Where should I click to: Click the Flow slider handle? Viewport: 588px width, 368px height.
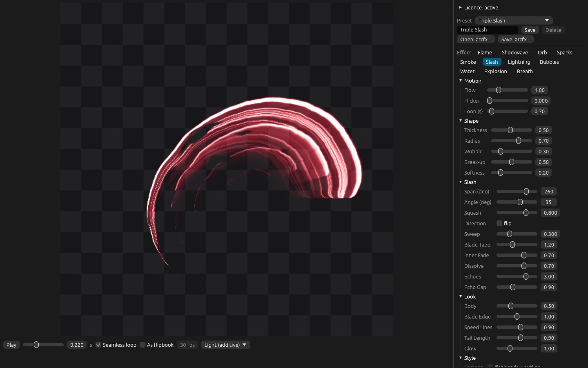(x=499, y=90)
